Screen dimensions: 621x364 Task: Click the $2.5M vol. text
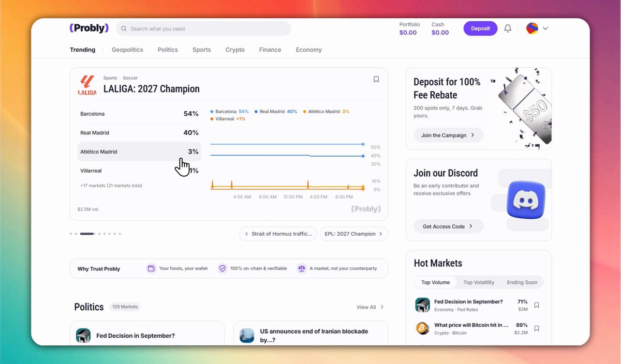88,209
